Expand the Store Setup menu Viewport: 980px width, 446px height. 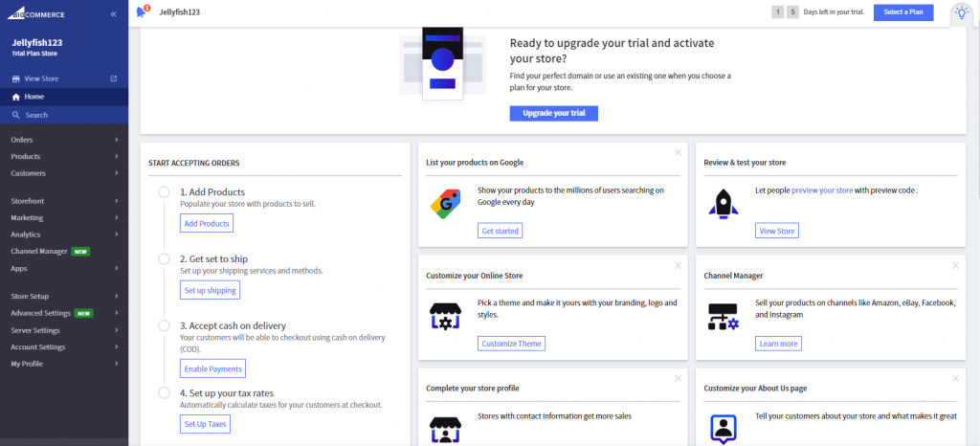(x=64, y=296)
